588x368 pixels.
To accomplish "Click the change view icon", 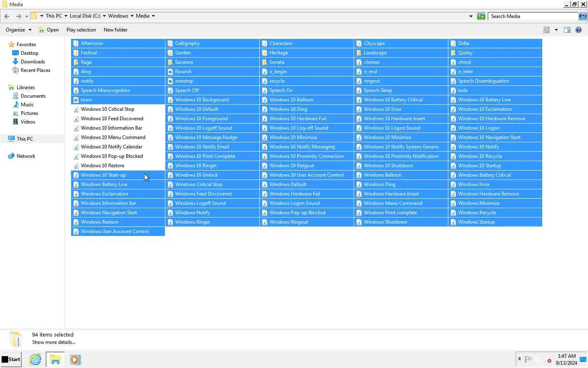I will tap(547, 30).
